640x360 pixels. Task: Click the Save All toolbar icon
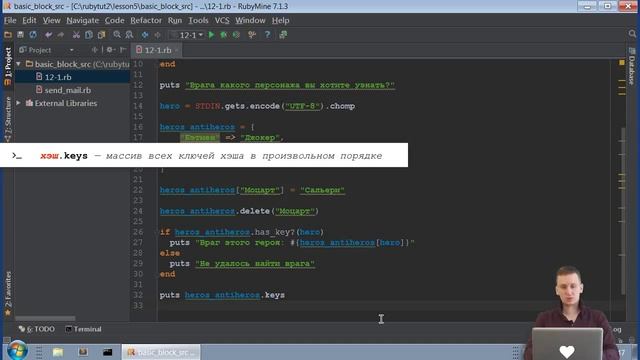[x=20, y=35]
